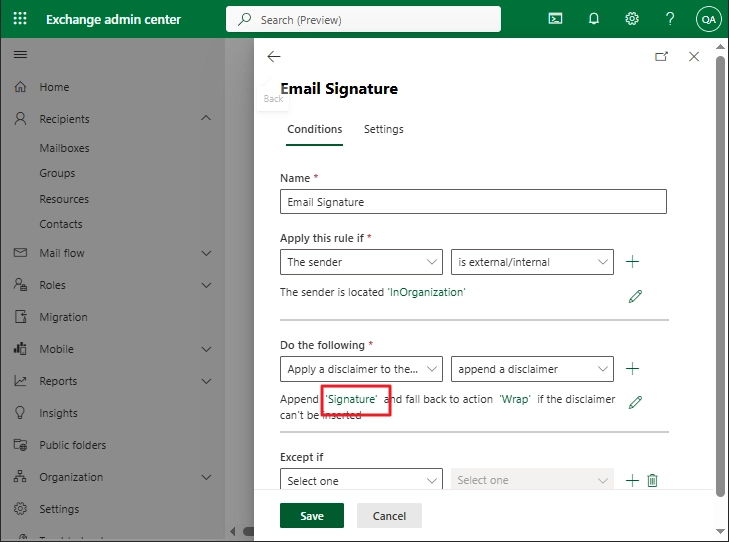Open the 'append a disclaimer' dropdown

(532, 369)
